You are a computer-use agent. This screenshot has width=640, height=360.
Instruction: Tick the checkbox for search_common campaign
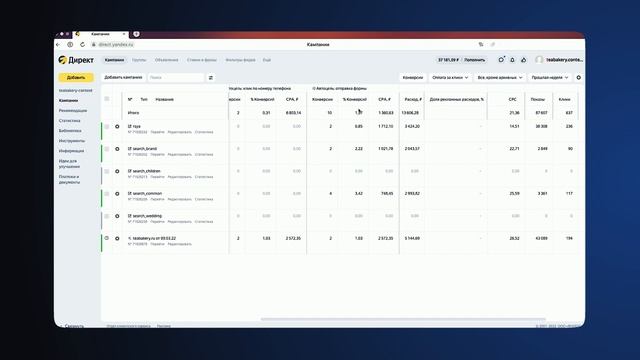coord(107,194)
